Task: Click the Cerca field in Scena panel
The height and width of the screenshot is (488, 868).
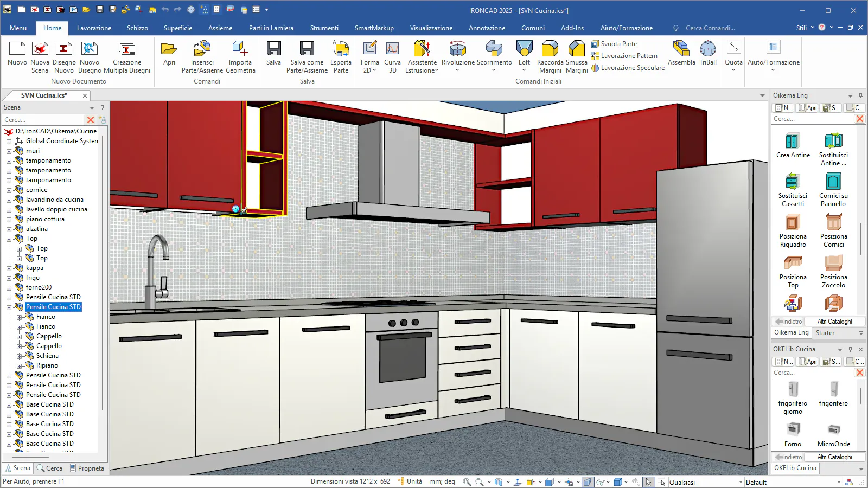Action: coord(43,120)
